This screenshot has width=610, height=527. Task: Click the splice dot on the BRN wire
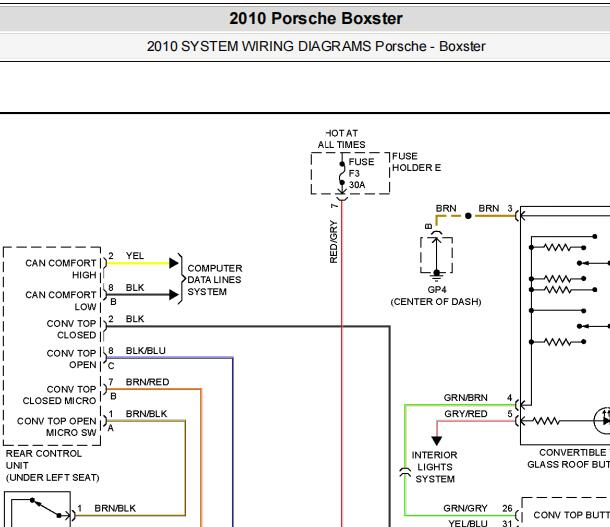[468, 215]
